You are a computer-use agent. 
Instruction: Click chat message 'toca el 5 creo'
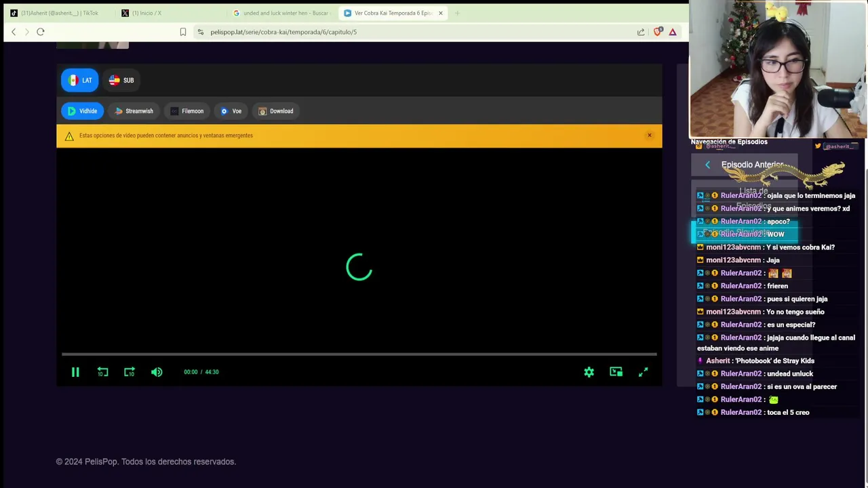(x=788, y=412)
